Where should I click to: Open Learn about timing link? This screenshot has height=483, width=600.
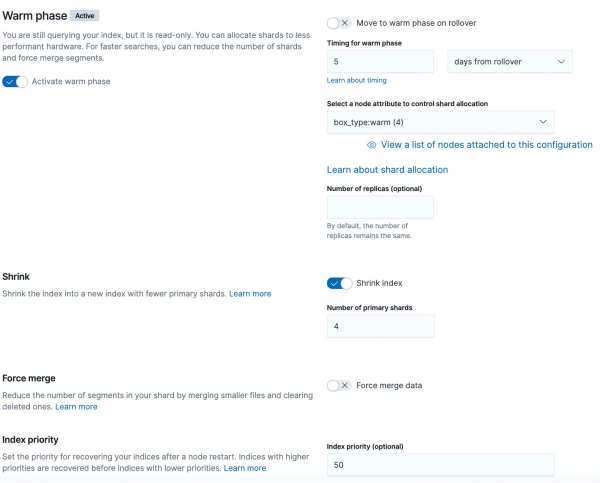tap(356, 80)
